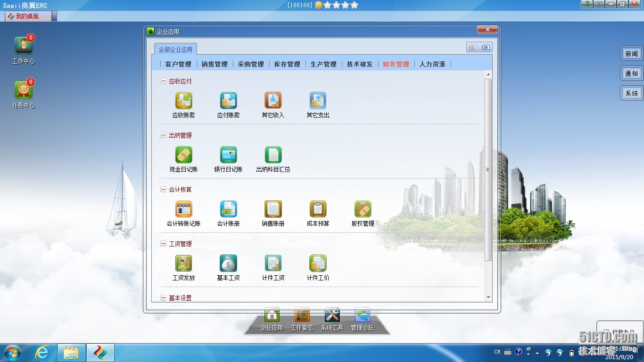
Task: Click the forward arrow in 企业应用 window
Action: (x=486, y=47)
